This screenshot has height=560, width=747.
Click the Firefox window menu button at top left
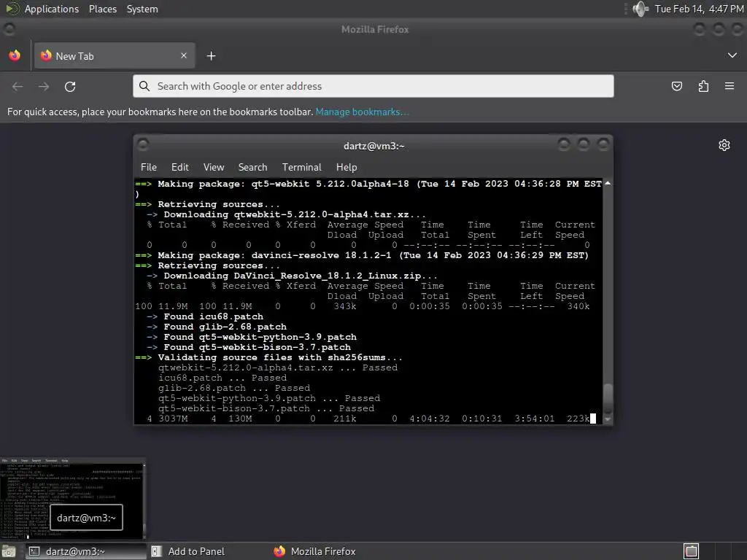tap(9, 29)
